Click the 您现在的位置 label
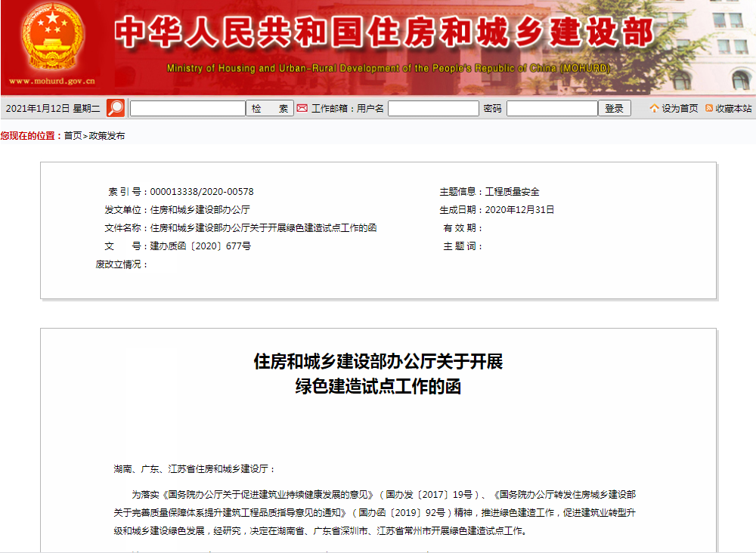The height and width of the screenshot is (553, 756). 31,136
